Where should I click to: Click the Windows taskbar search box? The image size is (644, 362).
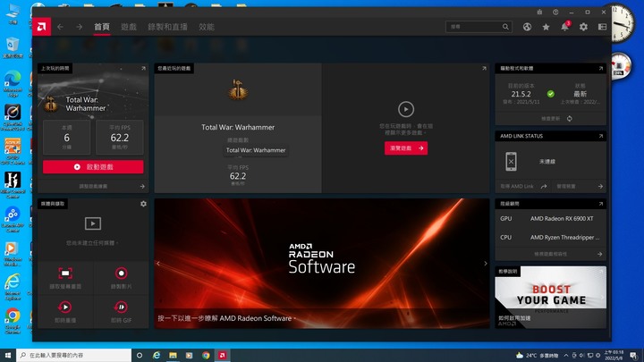pos(74,355)
